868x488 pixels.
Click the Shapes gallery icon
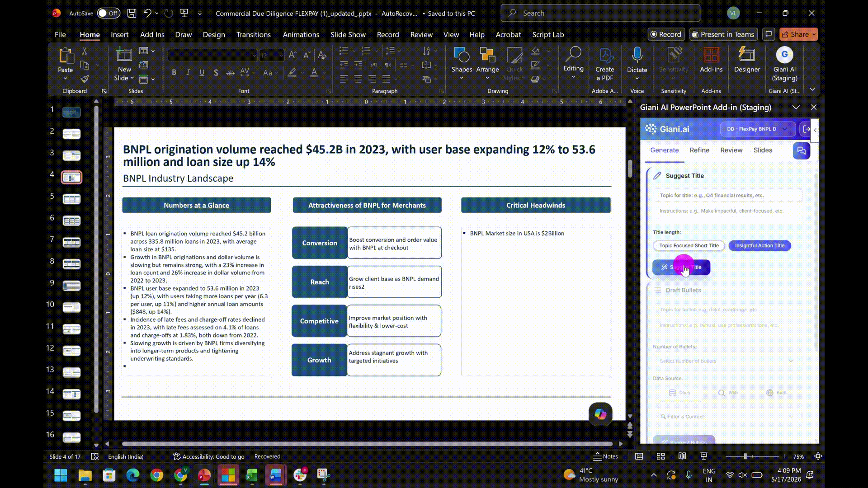pyautogui.click(x=462, y=55)
